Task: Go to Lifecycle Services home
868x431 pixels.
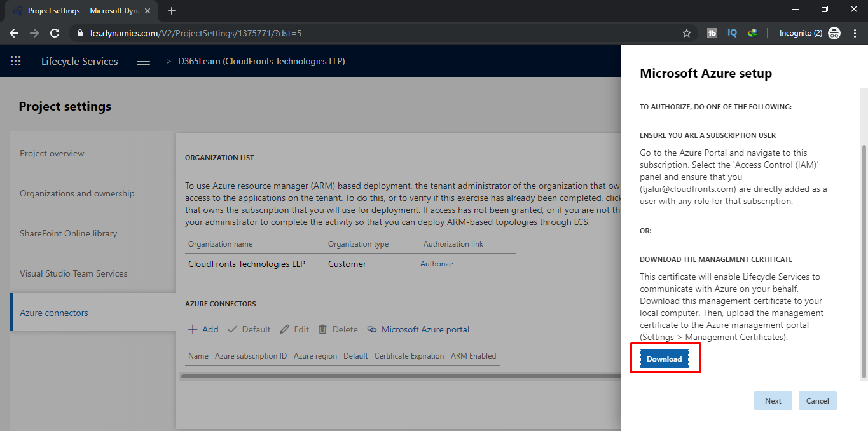Action: pyautogui.click(x=79, y=61)
